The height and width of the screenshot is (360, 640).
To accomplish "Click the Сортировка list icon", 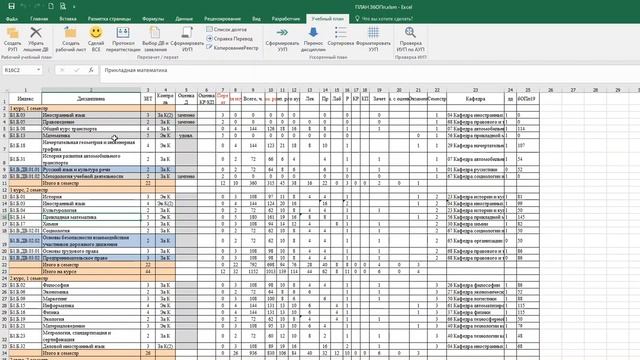I will click(340, 32).
